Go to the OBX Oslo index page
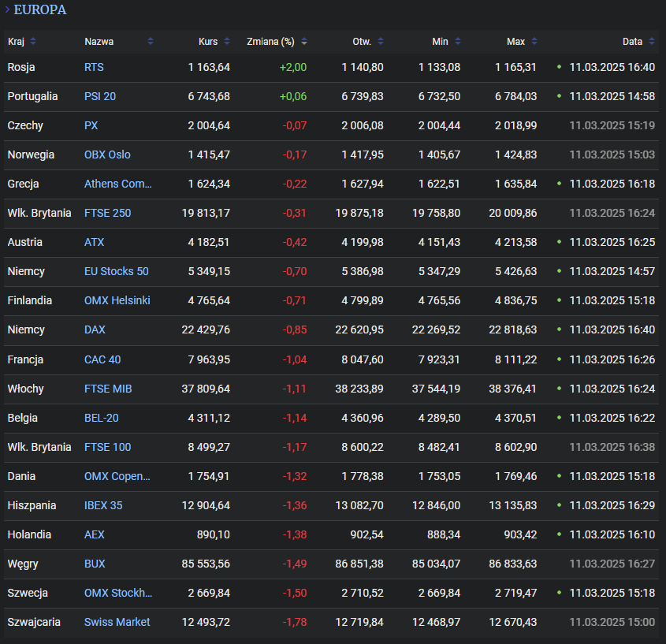 [107, 155]
